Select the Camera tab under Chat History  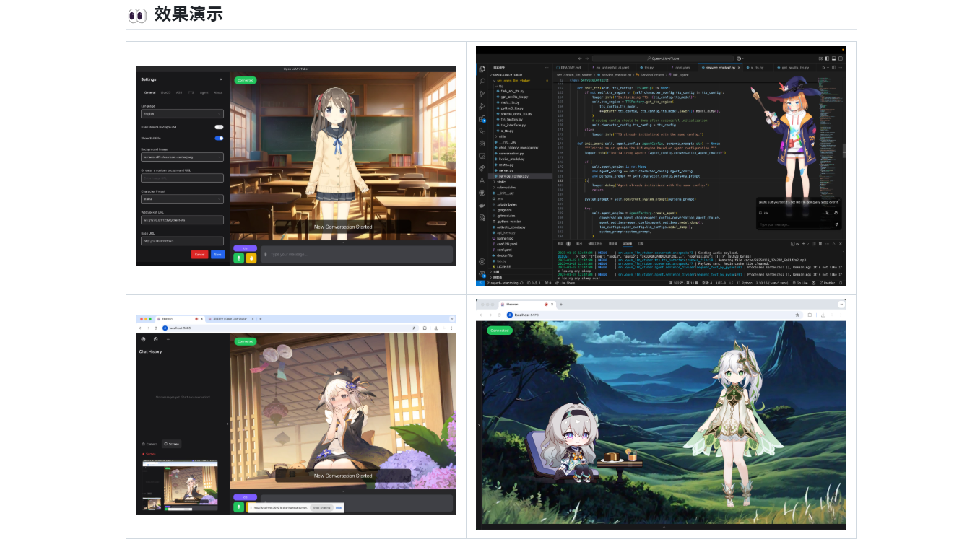coord(150,444)
